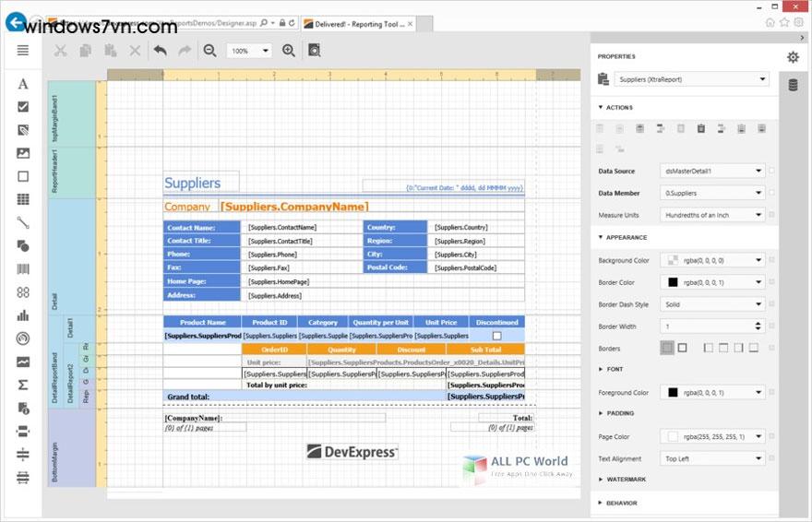Pick the Picture Box tool
This screenshot has width=812, height=522.
(23, 153)
